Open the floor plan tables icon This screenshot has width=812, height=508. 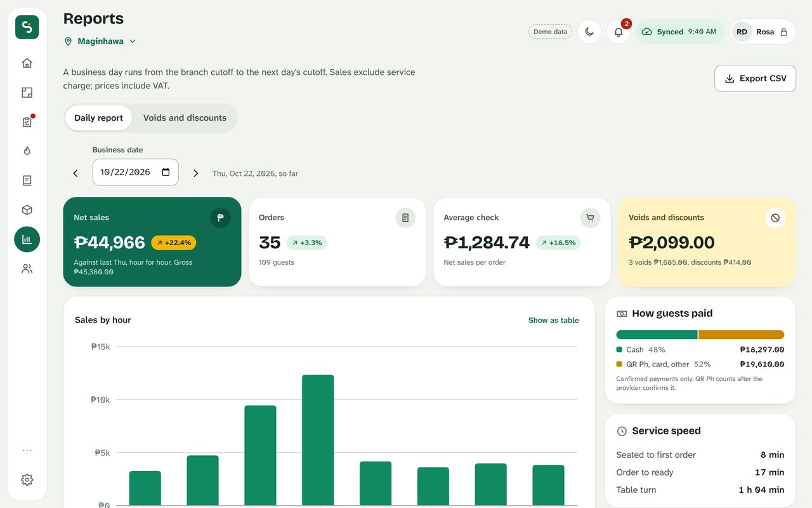point(27,93)
